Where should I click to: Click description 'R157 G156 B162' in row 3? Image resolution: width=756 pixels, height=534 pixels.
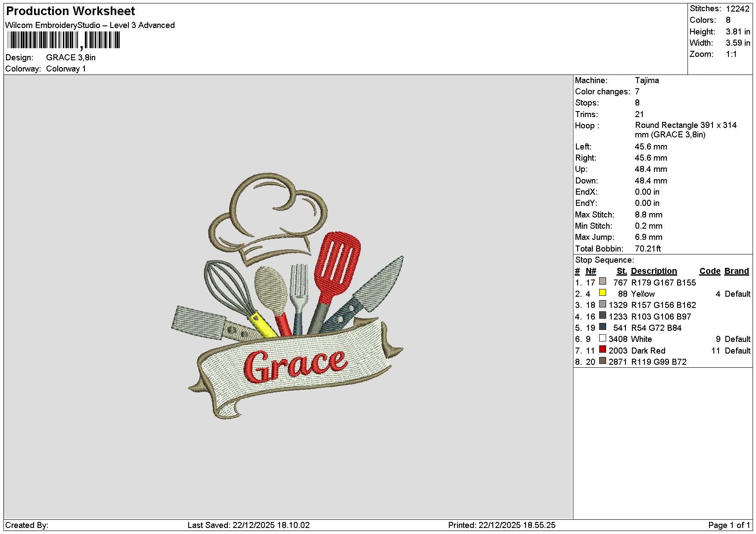(663, 305)
